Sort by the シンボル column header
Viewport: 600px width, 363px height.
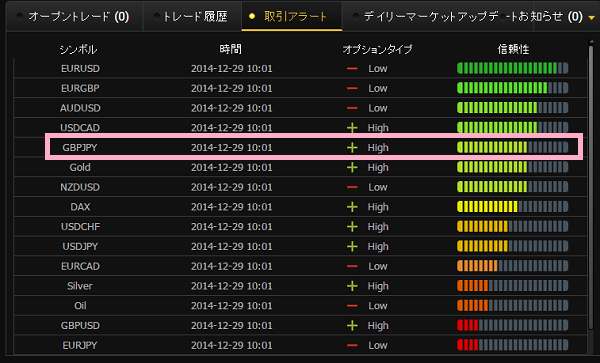coord(78,49)
